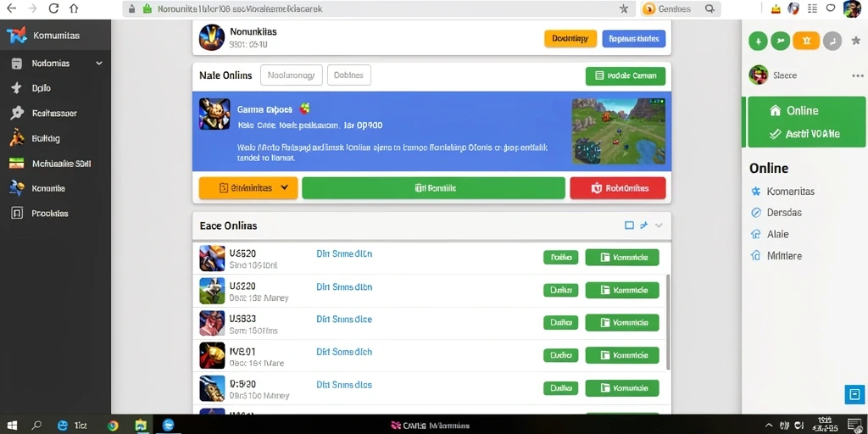Viewport: 868px width, 434px height.
Task: Click the list vertical scrollbar
Action: click(668, 322)
